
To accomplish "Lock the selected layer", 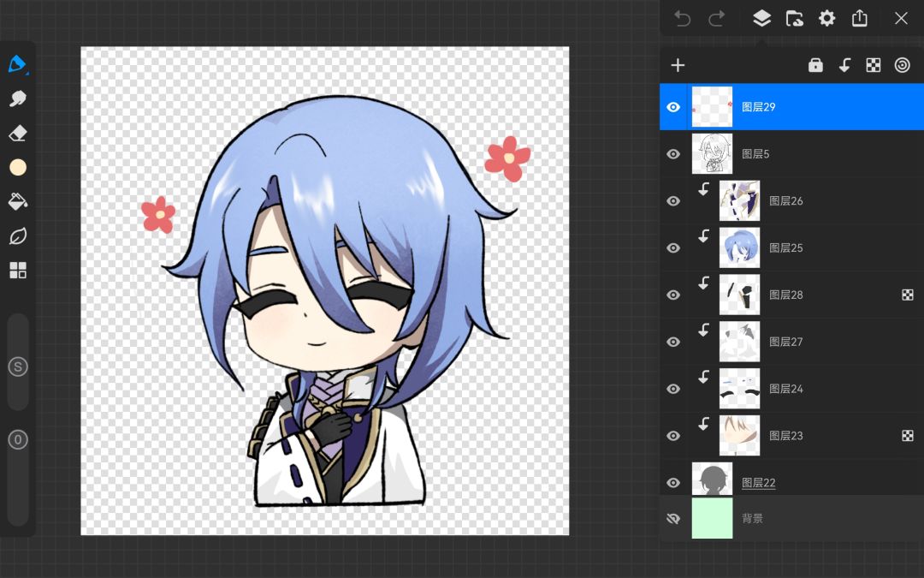I will 815,65.
